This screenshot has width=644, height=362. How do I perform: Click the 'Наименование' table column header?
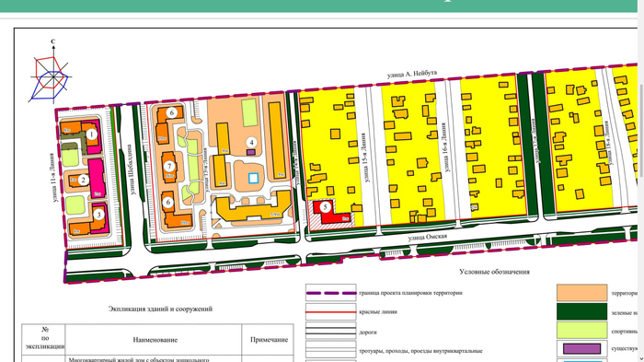click(155, 340)
